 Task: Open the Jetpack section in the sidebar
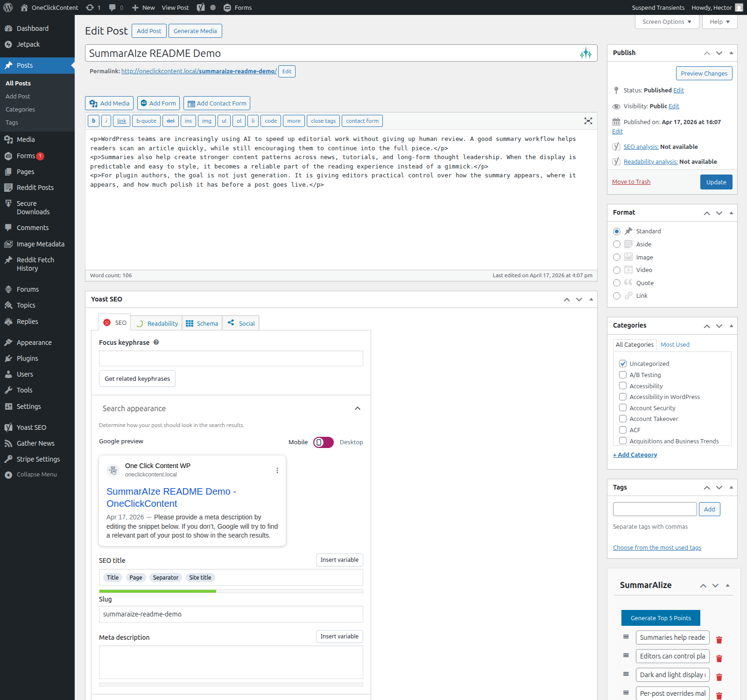(x=29, y=44)
